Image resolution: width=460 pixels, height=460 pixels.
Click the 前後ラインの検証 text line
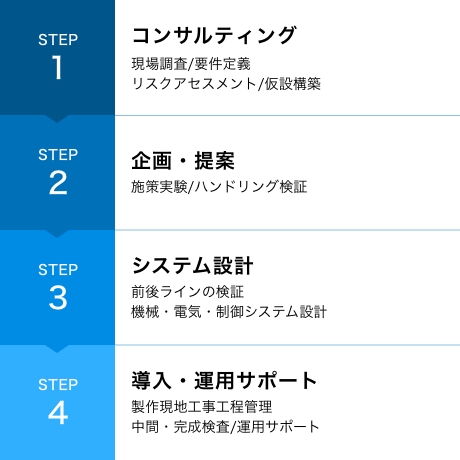click(x=187, y=292)
